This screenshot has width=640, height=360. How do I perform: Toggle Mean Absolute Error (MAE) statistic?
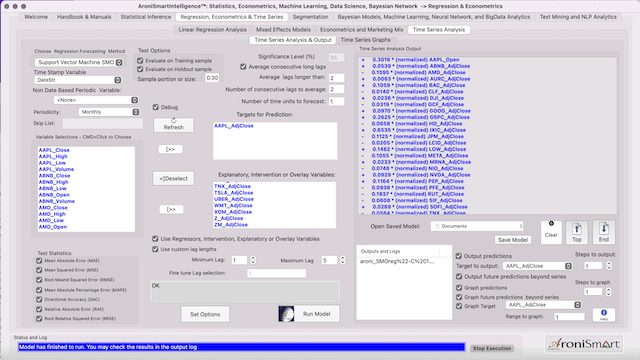39,260
